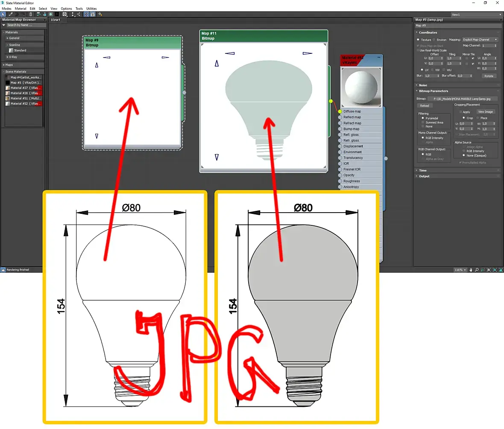
Task: Toggle the U Tile checkbox
Action: click(x=473, y=58)
